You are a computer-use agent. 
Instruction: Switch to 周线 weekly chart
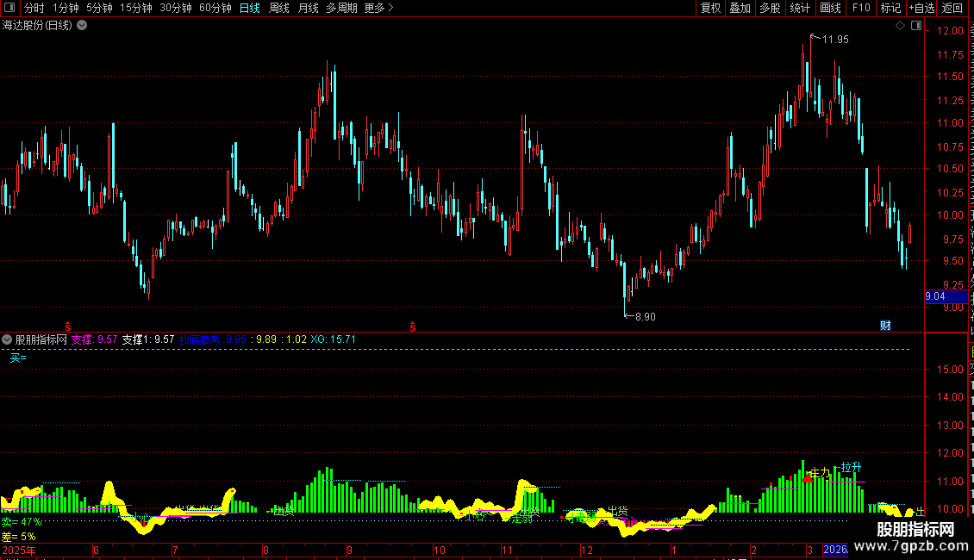tap(279, 8)
